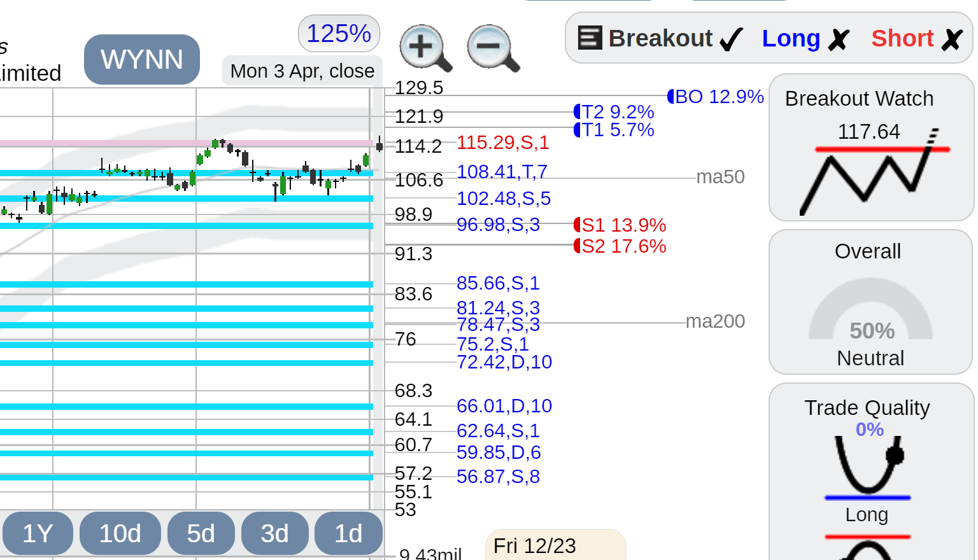This screenshot has height=560, width=978.
Task: Select the 5d timeframe button
Action: click(201, 533)
